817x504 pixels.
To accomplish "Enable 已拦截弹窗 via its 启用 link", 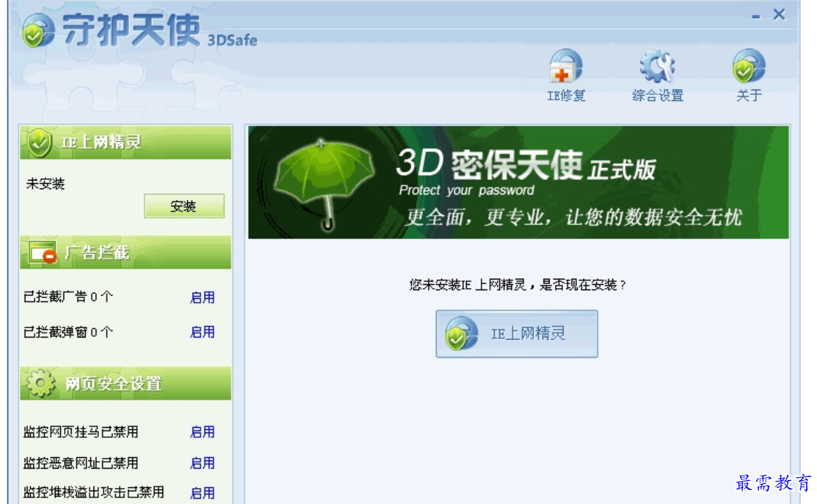I will tap(203, 332).
